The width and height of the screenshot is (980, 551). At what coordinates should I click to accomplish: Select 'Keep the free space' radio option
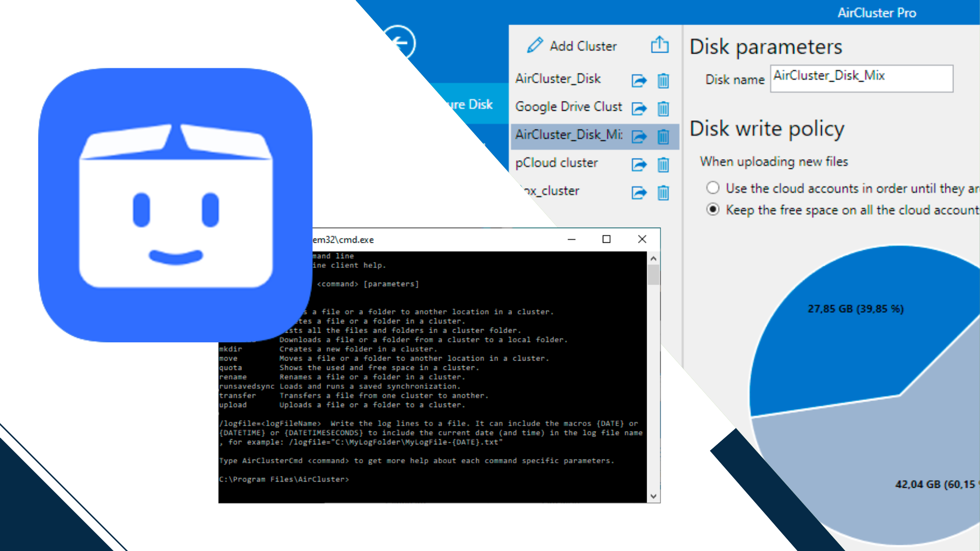(x=713, y=209)
